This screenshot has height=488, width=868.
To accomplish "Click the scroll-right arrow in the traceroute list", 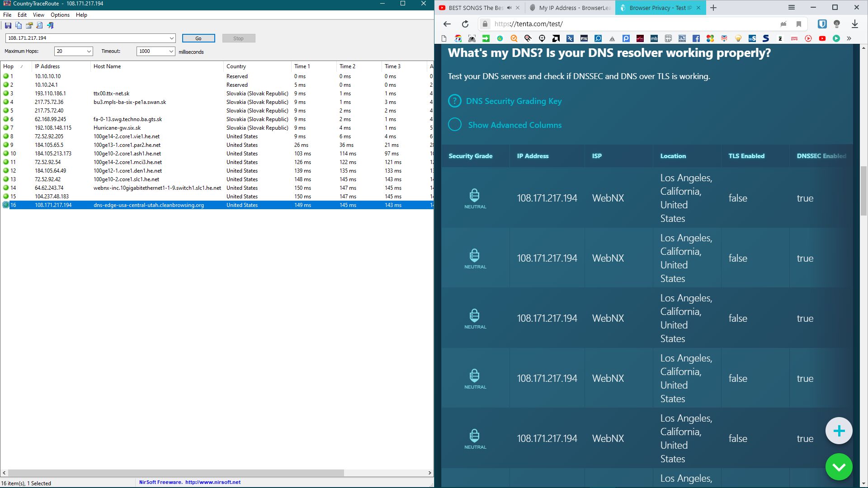I will pos(429,473).
